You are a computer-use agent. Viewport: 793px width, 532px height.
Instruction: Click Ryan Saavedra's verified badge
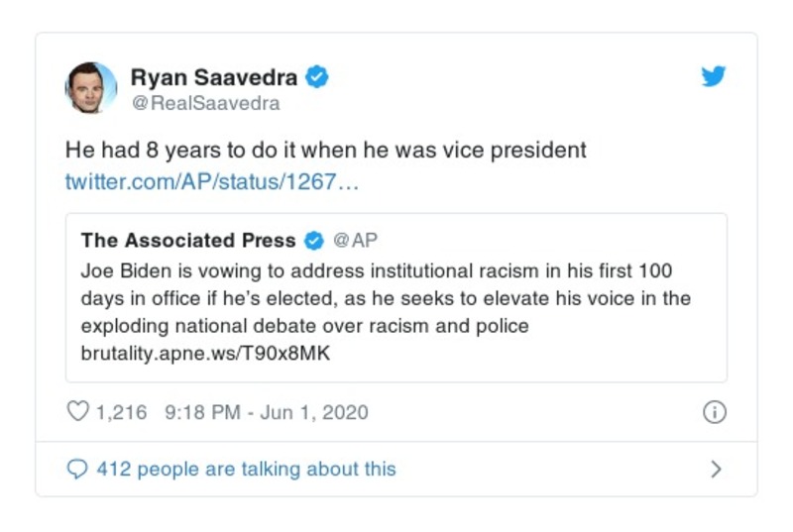click(317, 76)
